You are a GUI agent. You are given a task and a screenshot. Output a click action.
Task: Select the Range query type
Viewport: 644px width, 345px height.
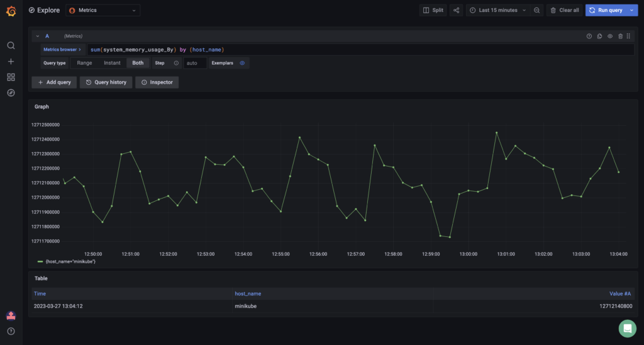(x=85, y=63)
